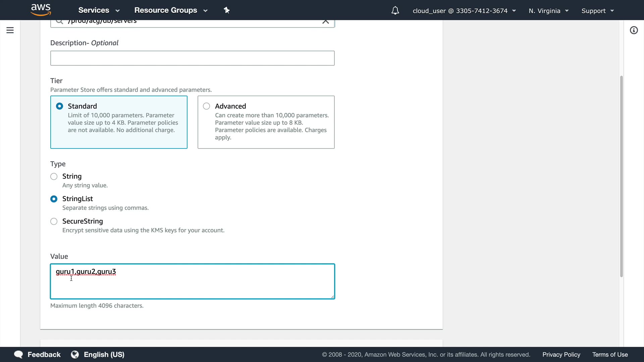Open the pin shortcuts icon
Image resolution: width=644 pixels, height=362 pixels.
click(227, 10)
